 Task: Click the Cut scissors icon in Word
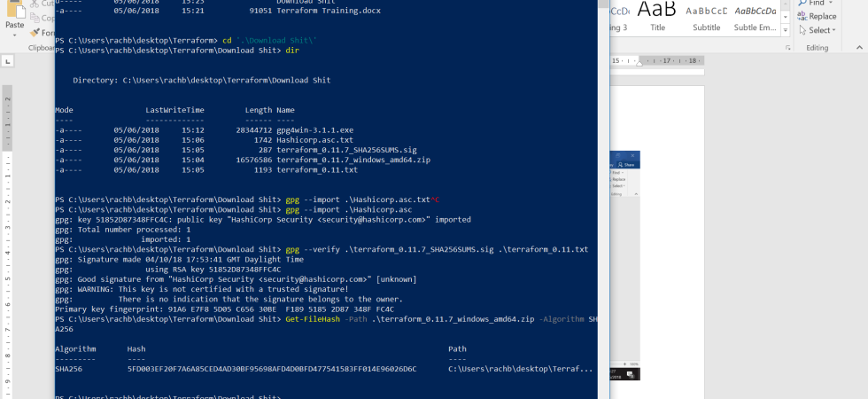click(35, 4)
